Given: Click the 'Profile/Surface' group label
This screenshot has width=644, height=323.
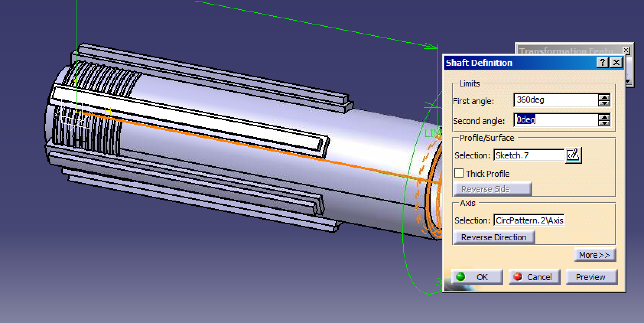Looking at the screenshot, I should point(487,138).
